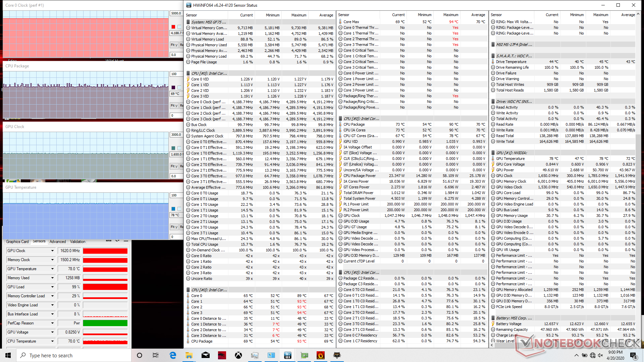Open the Advanced tab in GPU-Z

pyautogui.click(x=58, y=242)
